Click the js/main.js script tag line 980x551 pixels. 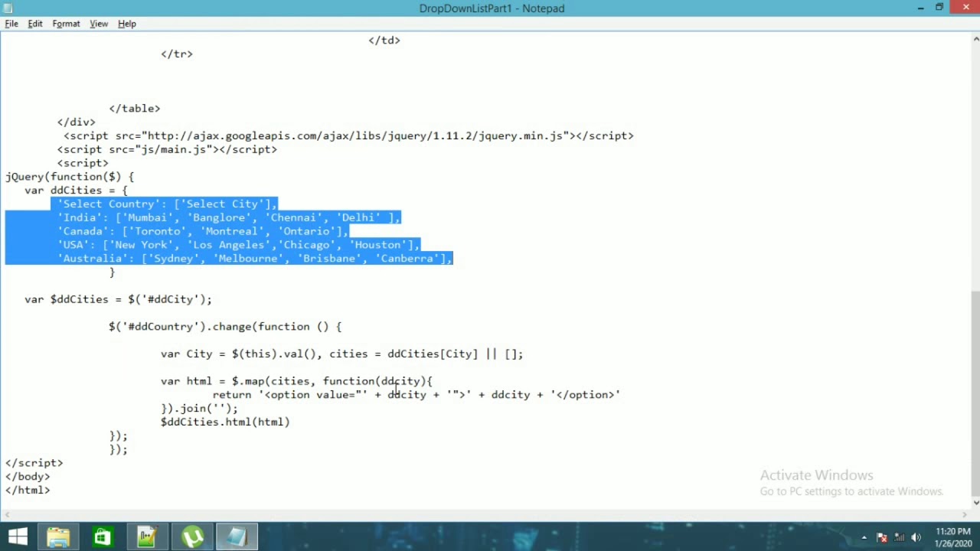[x=167, y=149]
